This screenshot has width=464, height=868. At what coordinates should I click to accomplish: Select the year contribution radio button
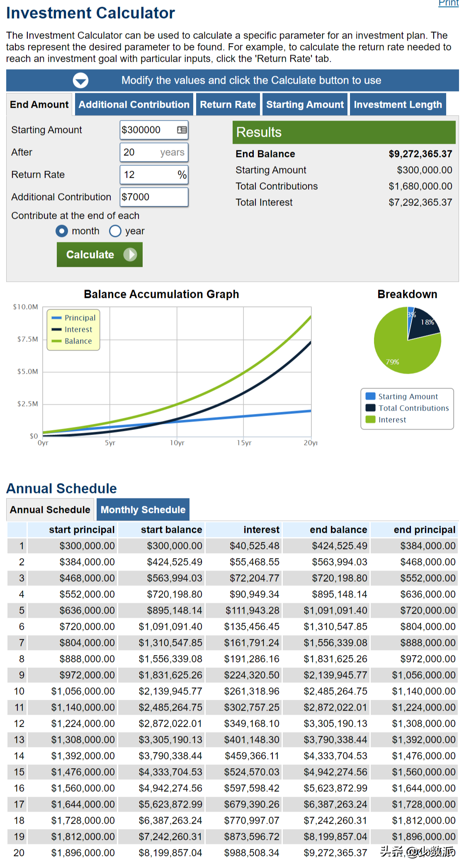115,231
